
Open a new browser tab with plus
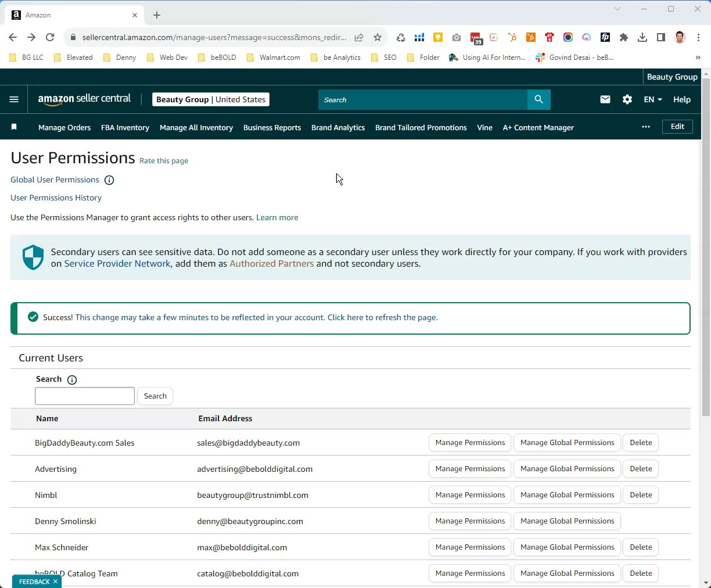point(157,15)
